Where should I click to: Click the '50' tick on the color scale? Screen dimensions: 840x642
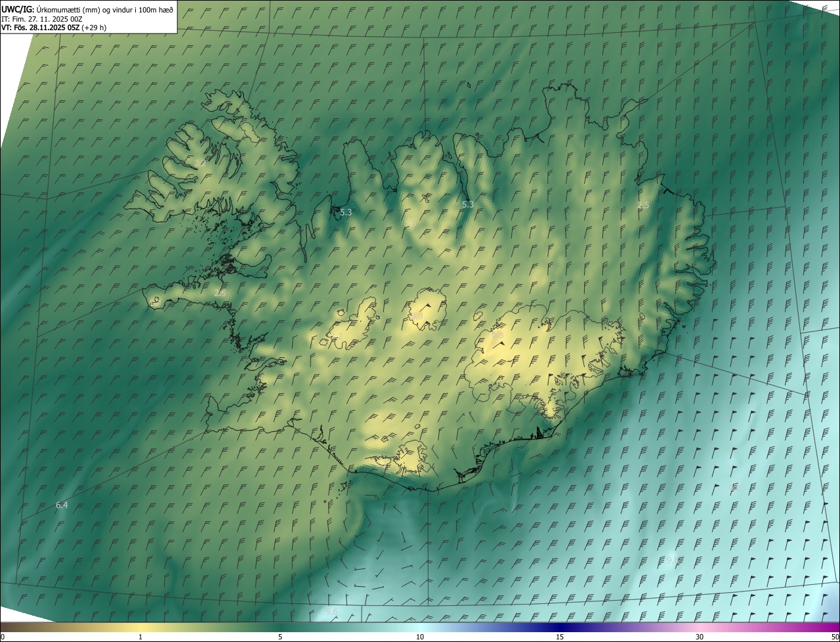coord(835,637)
